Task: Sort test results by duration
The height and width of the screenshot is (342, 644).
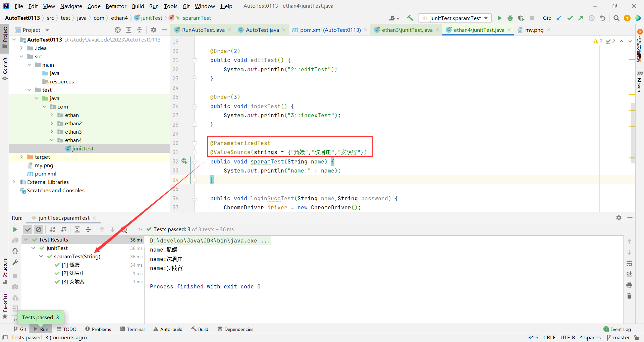Action: [x=63, y=229]
